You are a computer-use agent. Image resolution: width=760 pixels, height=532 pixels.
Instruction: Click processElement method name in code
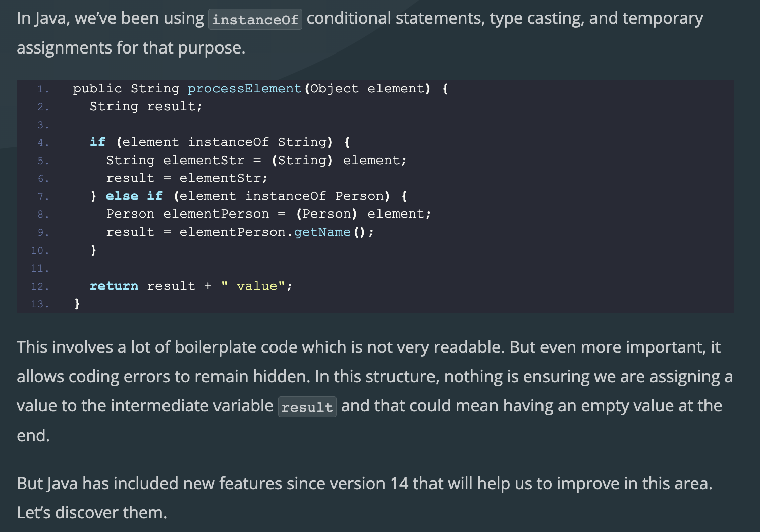pyautogui.click(x=244, y=89)
